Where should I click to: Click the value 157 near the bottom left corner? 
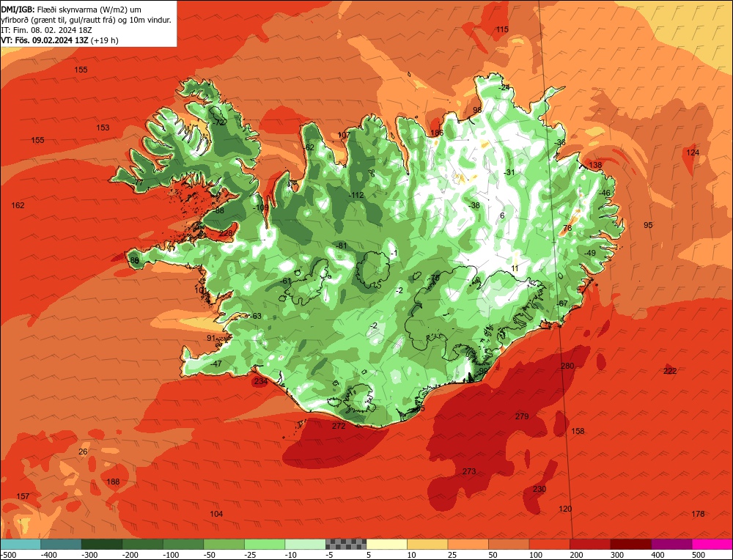[x=23, y=496]
